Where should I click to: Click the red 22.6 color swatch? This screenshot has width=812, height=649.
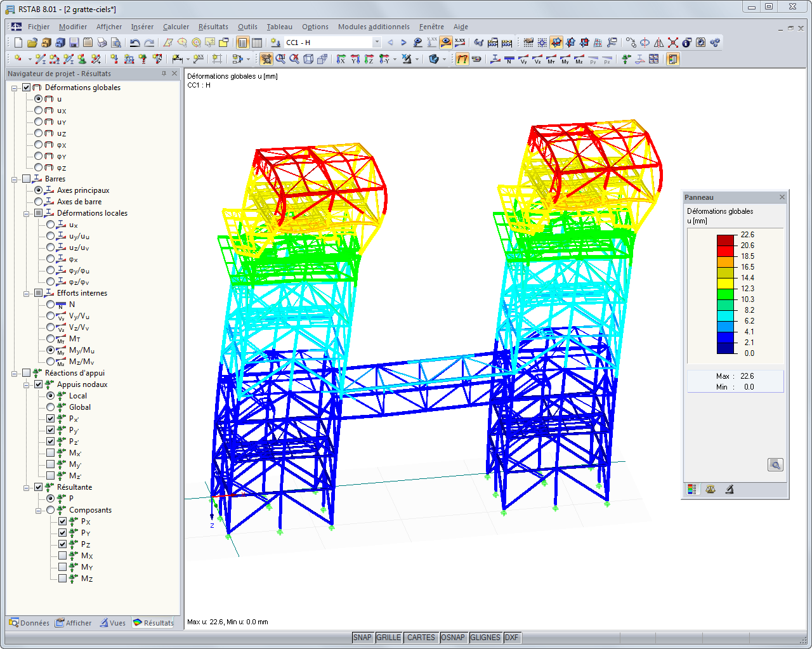click(725, 240)
